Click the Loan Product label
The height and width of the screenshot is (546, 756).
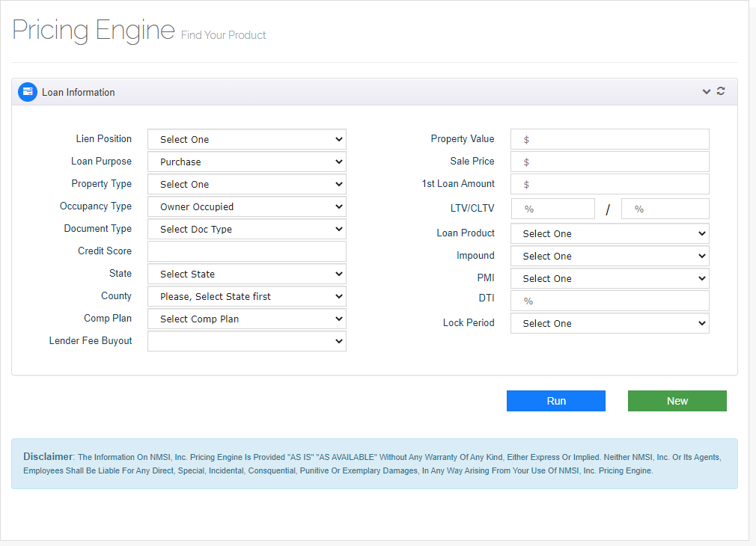pyautogui.click(x=466, y=233)
